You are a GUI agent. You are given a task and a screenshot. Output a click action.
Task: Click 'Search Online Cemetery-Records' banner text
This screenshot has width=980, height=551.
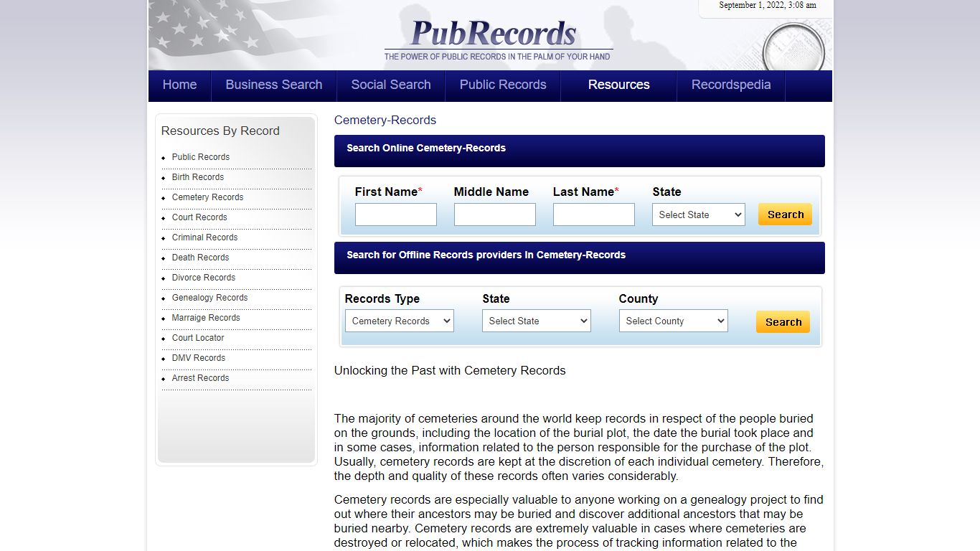(x=426, y=148)
